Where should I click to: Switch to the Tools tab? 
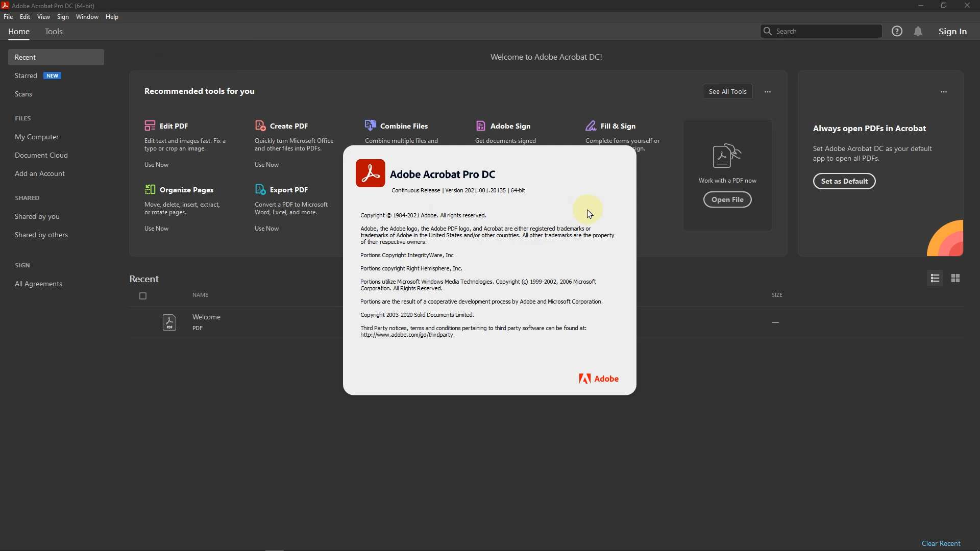pos(54,32)
